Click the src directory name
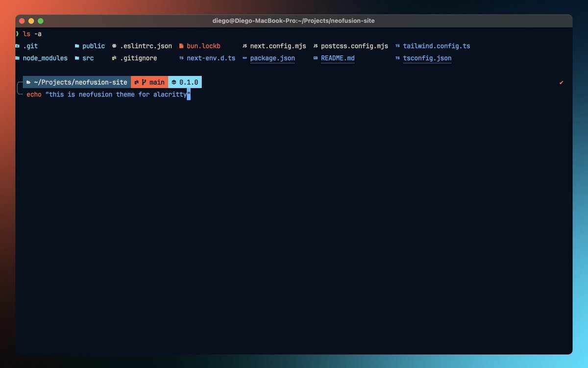The image size is (588, 368). 88,58
